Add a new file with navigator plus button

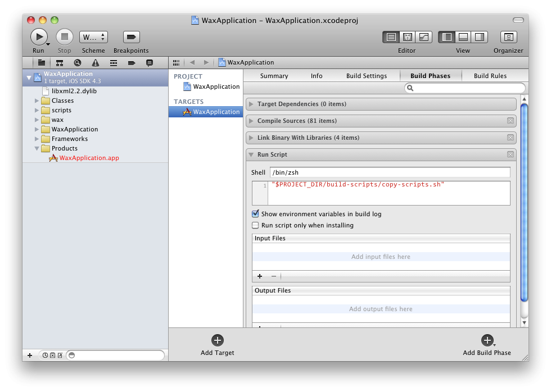[30, 355]
